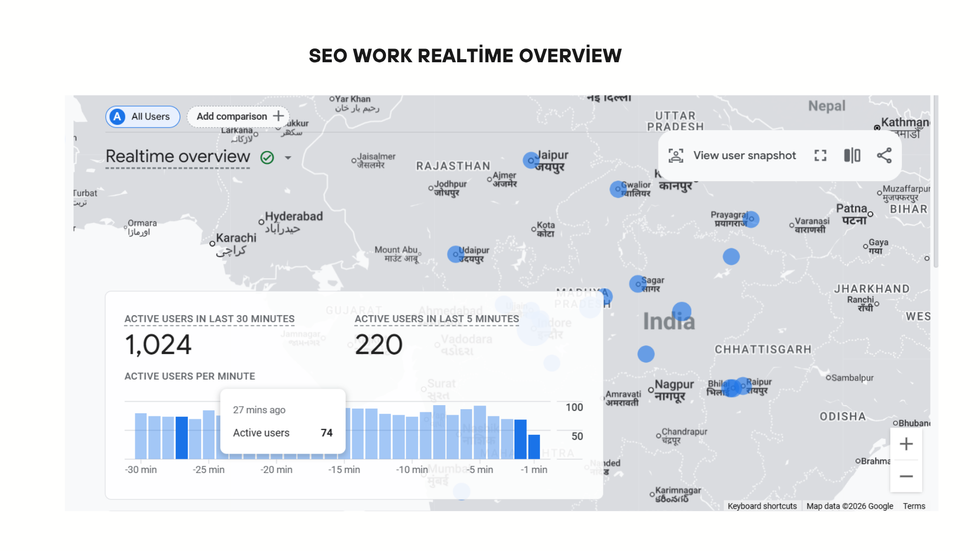This screenshot has height=551, width=980.
Task: Click the Raipur user bubble
Action: point(742,386)
